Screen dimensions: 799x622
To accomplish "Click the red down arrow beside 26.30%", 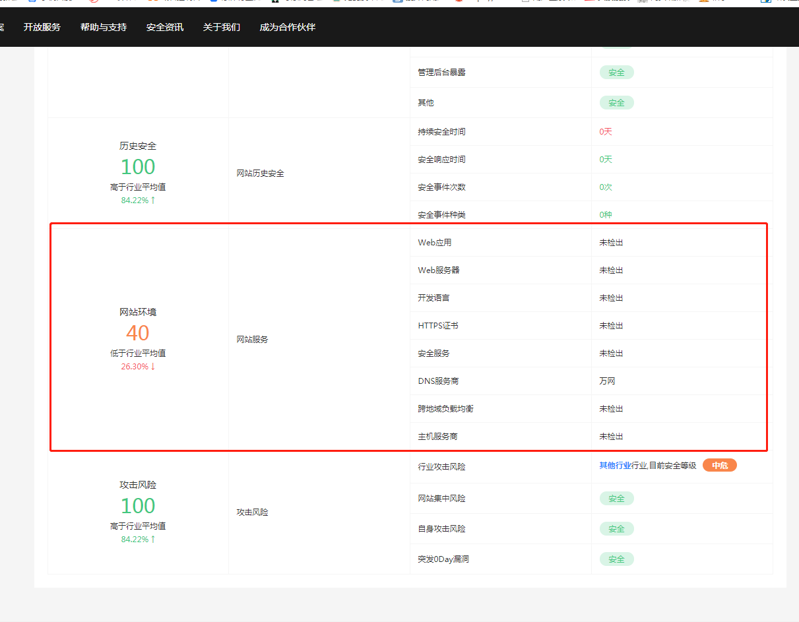I will pos(154,367).
